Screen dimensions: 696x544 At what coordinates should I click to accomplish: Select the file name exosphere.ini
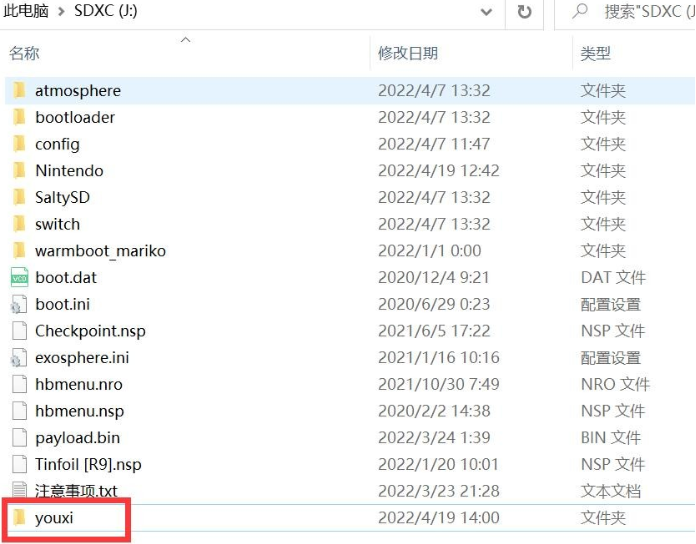(x=82, y=358)
